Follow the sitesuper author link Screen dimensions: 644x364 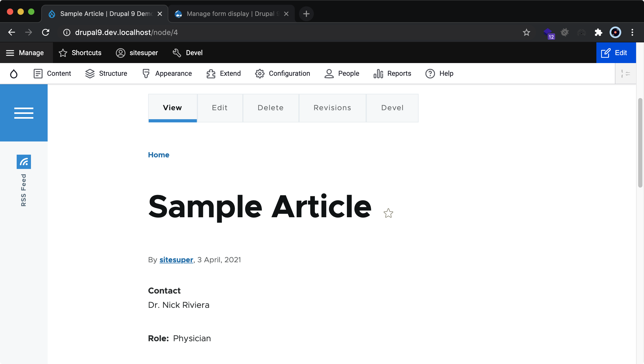click(176, 260)
